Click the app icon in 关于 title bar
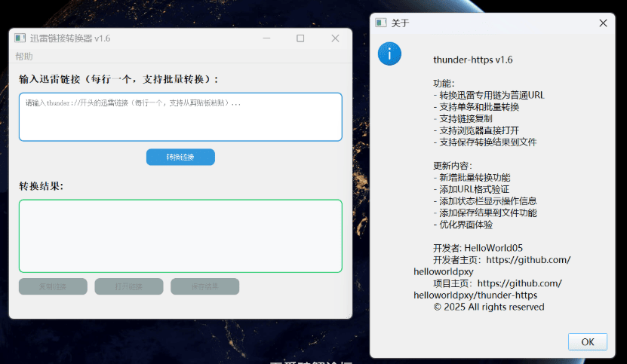 381,23
